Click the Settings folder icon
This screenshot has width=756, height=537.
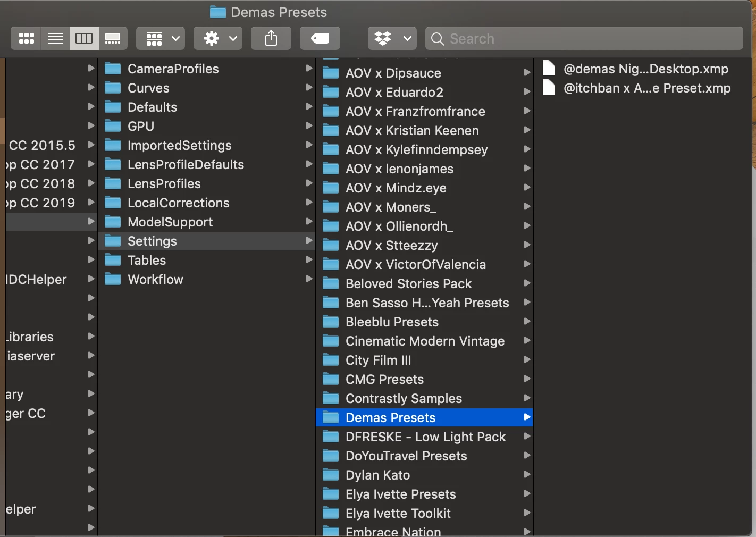coord(113,241)
